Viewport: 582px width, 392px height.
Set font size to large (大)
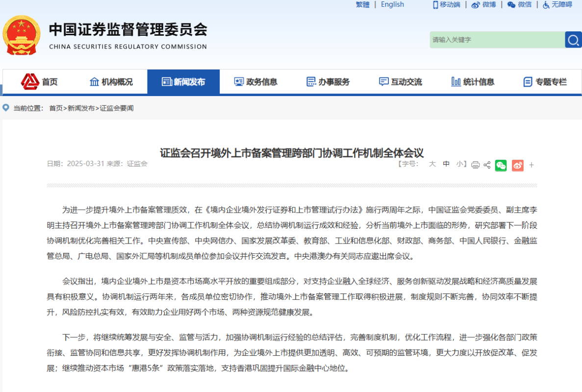click(x=432, y=164)
